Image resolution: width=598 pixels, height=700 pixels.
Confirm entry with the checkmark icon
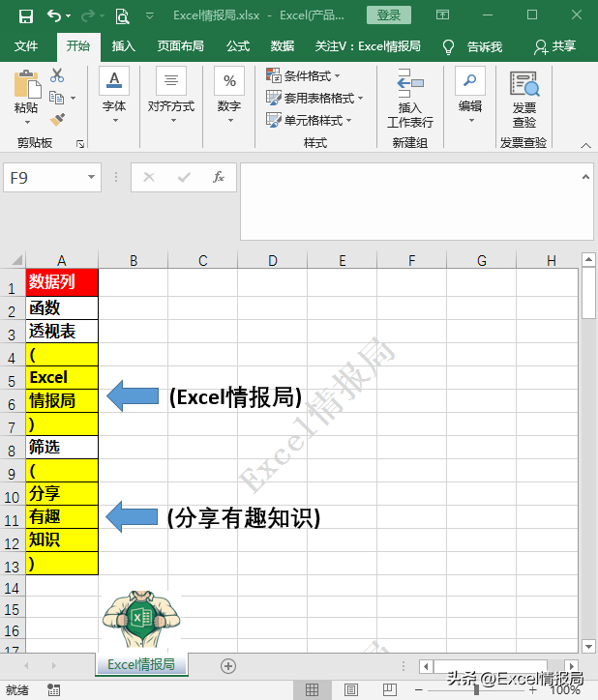pyautogui.click(x=184, y=177)
